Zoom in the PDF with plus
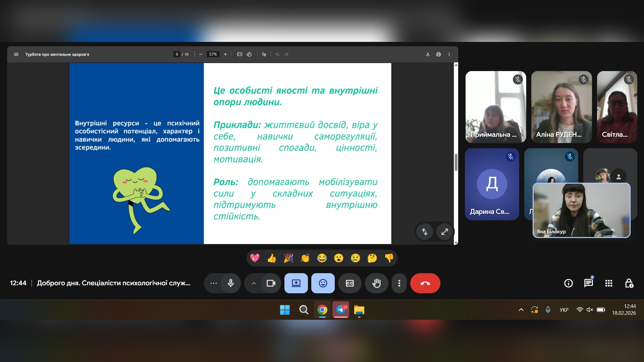 pyautogui.click(x=225, y=54)
